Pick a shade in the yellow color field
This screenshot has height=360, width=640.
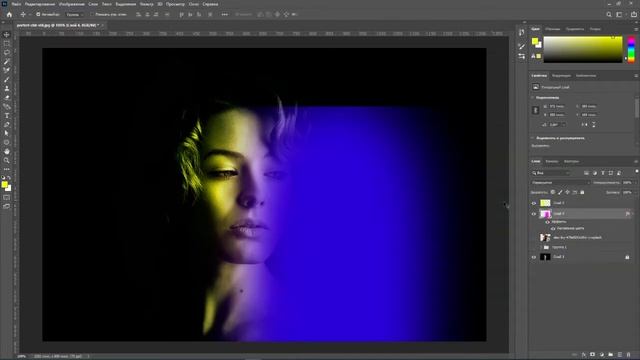click(x=583, y=49)
